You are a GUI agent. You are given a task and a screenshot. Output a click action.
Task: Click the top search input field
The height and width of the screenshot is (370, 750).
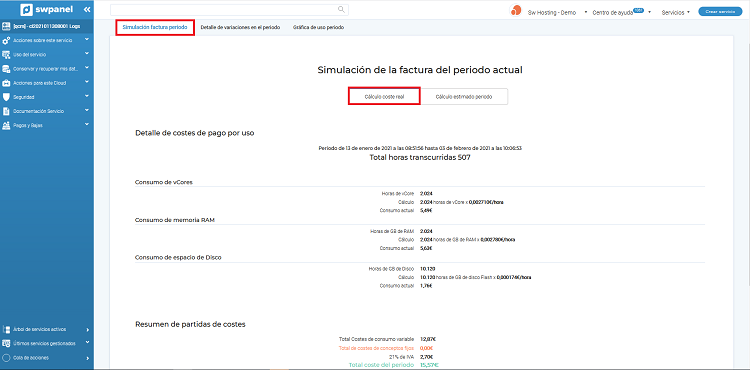click(x=230, y=10)
